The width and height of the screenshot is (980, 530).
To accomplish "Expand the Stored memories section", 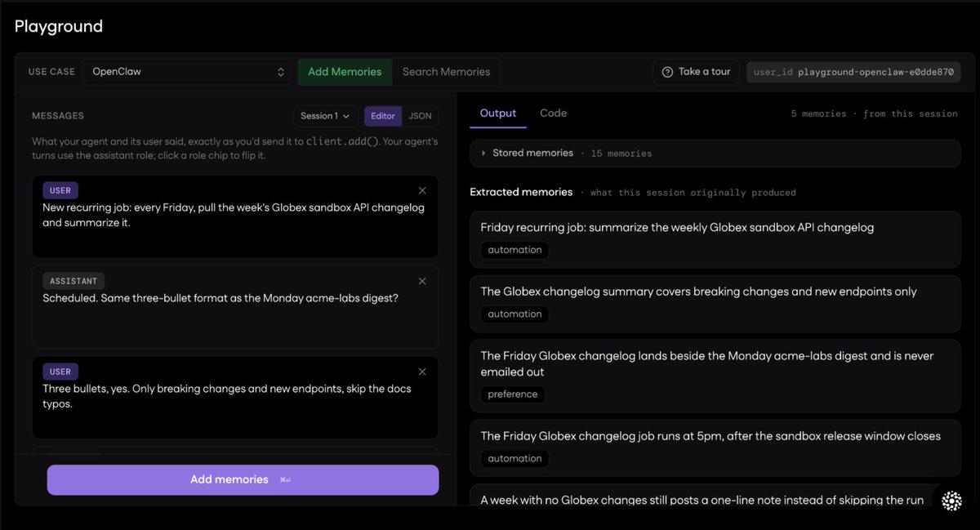I will coord(715,154).
